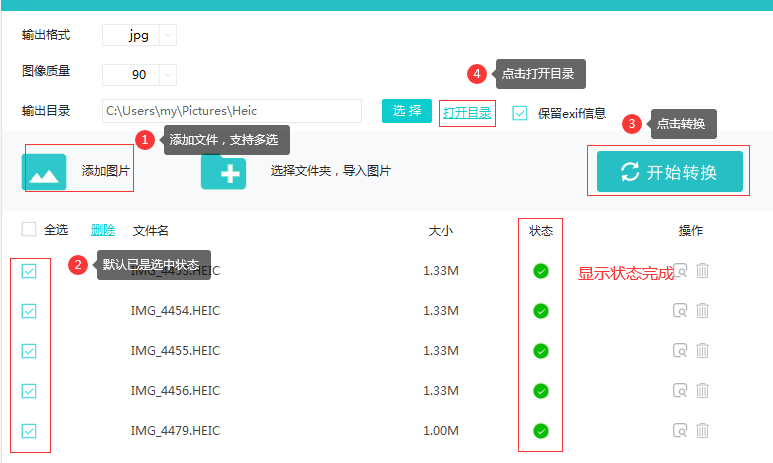Click the 1.00M size value

pos(441,430)
